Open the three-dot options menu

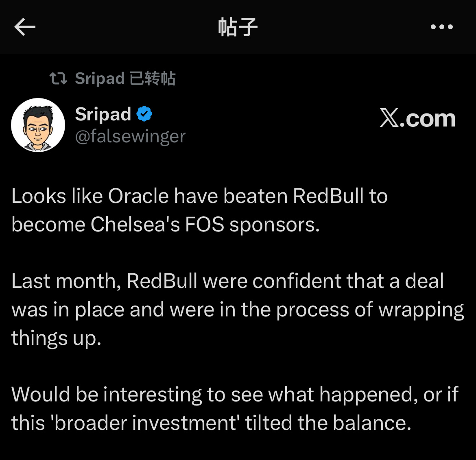coord(441,26)
